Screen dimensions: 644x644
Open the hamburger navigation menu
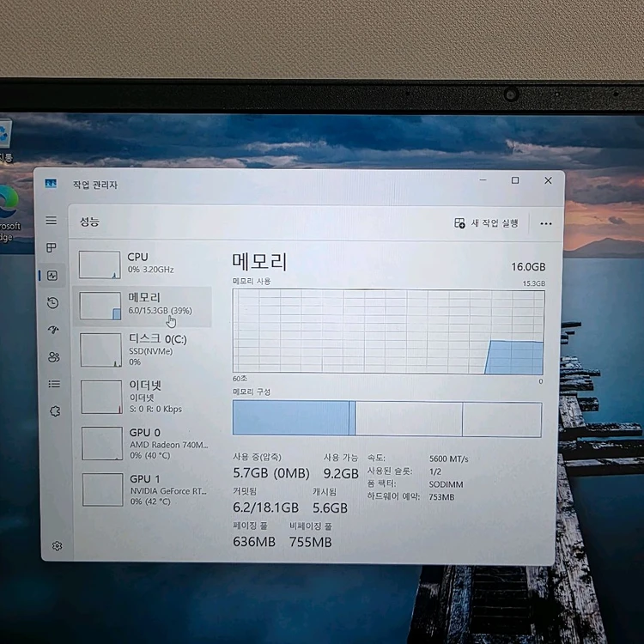click(52, 221)
